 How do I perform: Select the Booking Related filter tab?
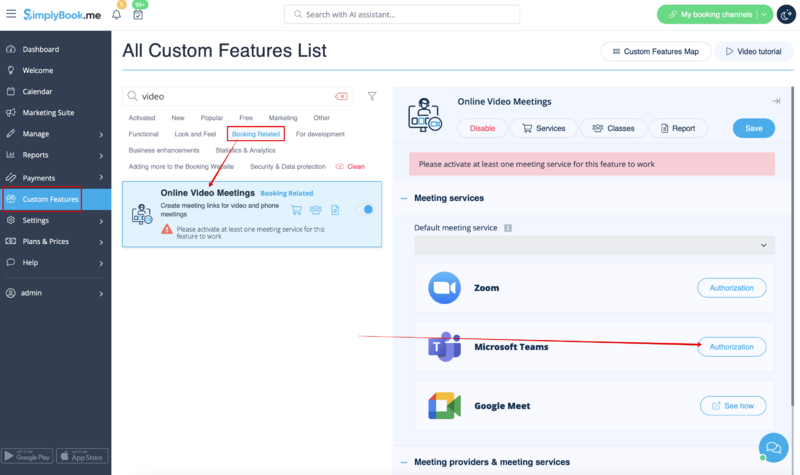256,134
